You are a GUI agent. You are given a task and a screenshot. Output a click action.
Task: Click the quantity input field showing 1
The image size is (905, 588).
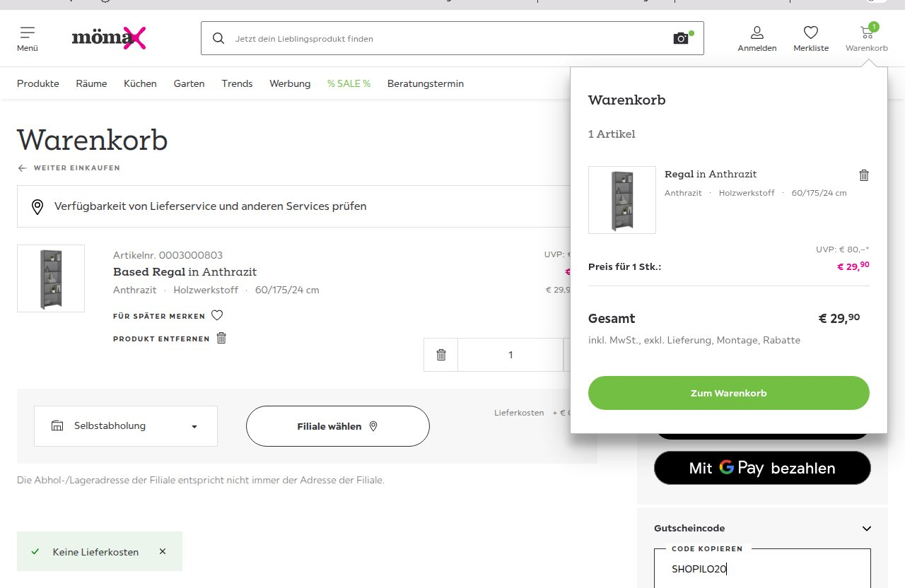tap(510, 355)
